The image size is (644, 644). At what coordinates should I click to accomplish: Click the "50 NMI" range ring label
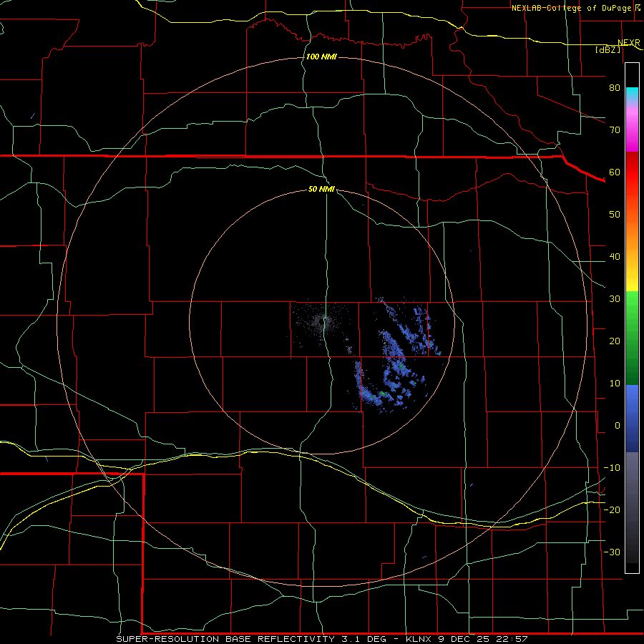pyautogui.click(x=321, y=189)
